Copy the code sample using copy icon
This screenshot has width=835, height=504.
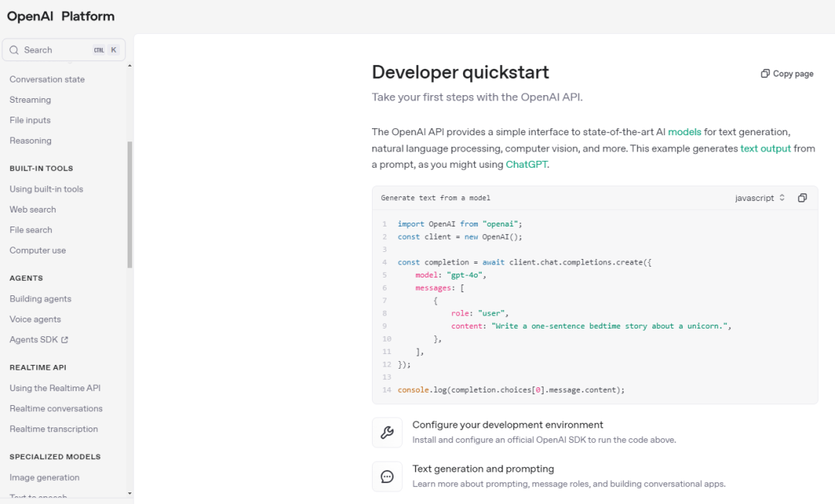802,198
